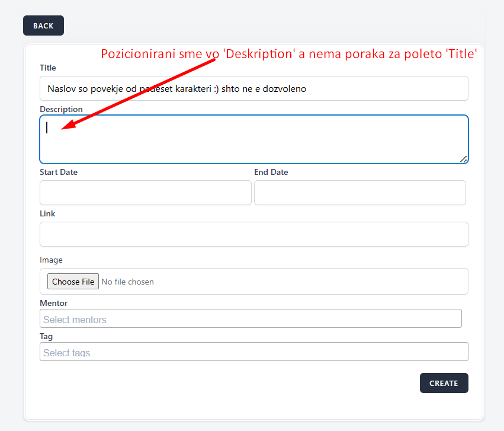
Task: Click the Tag field label
Action: (46, 336)
